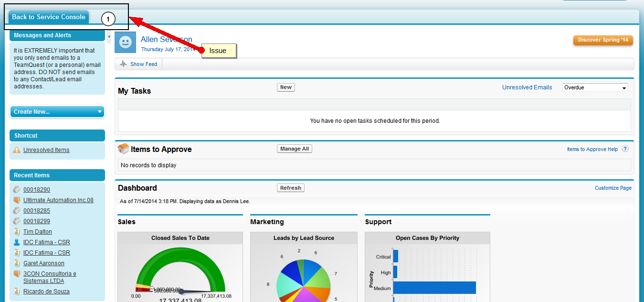Open the IDC Fatima - CSR item with the blue person icon
This screenshot has width=644, height=302.
(x=47, y=242)
